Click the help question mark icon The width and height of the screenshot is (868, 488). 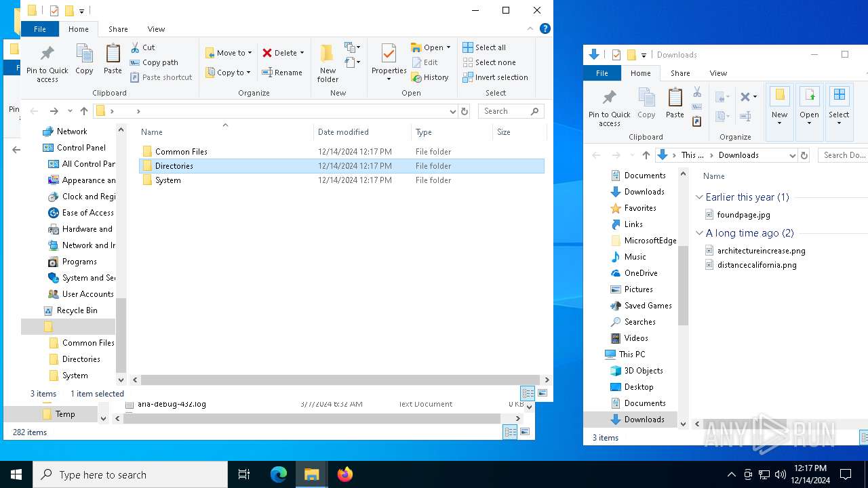(545, 28)
